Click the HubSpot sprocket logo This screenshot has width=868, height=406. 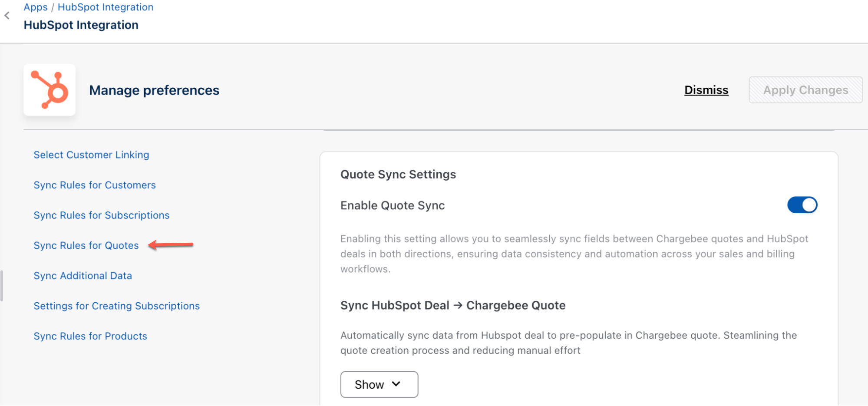coord(50,90)
